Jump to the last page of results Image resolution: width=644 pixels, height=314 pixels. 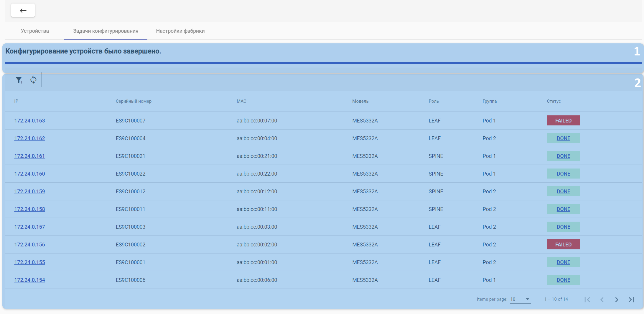click(x=631, y=300)
